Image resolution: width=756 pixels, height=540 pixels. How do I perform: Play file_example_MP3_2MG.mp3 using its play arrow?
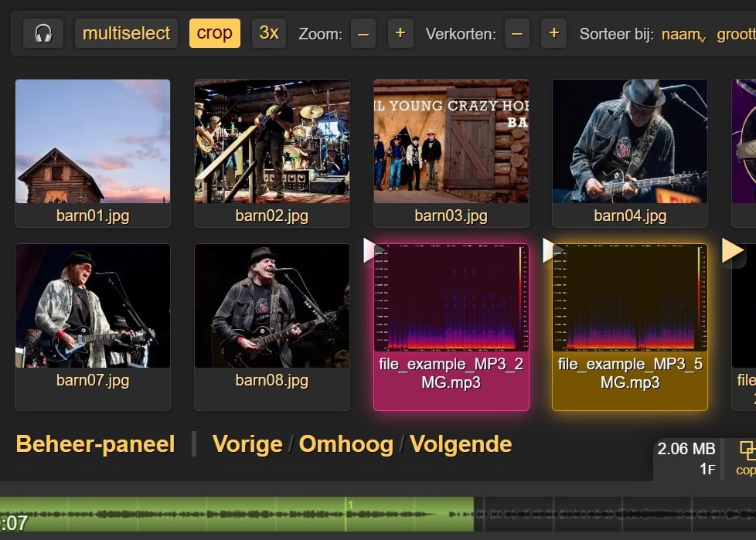372,250
